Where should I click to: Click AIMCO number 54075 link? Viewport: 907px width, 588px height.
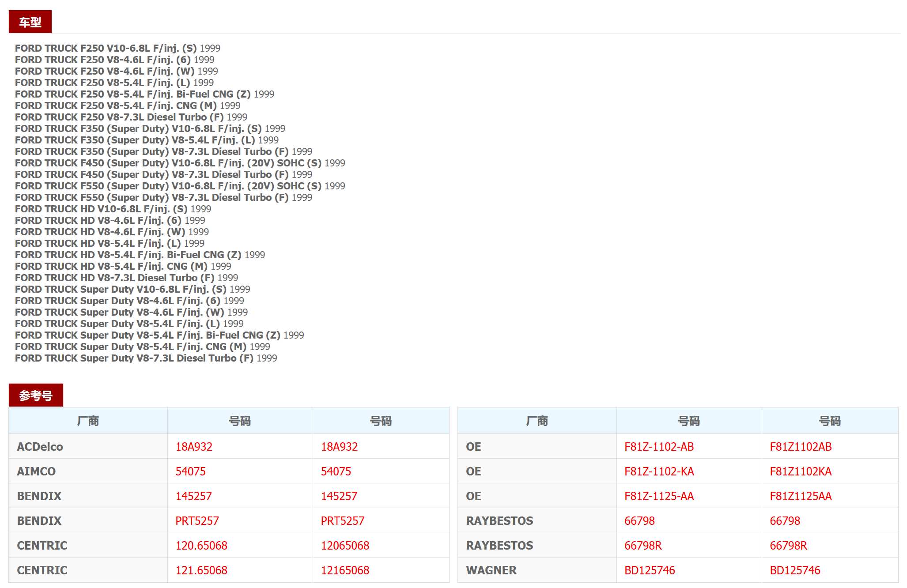[x=190, y=471]
